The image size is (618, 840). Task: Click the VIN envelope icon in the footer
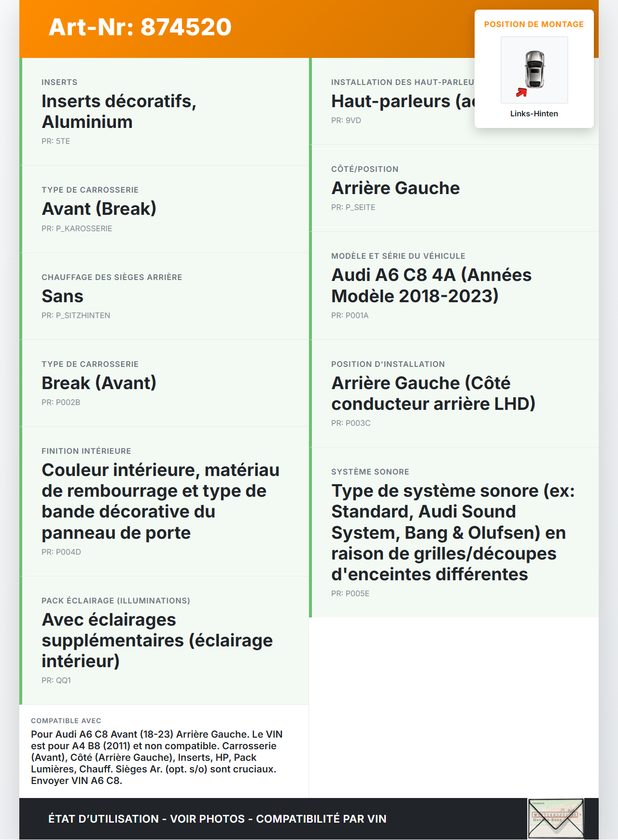pyautogui.click(x=556, y=818)
